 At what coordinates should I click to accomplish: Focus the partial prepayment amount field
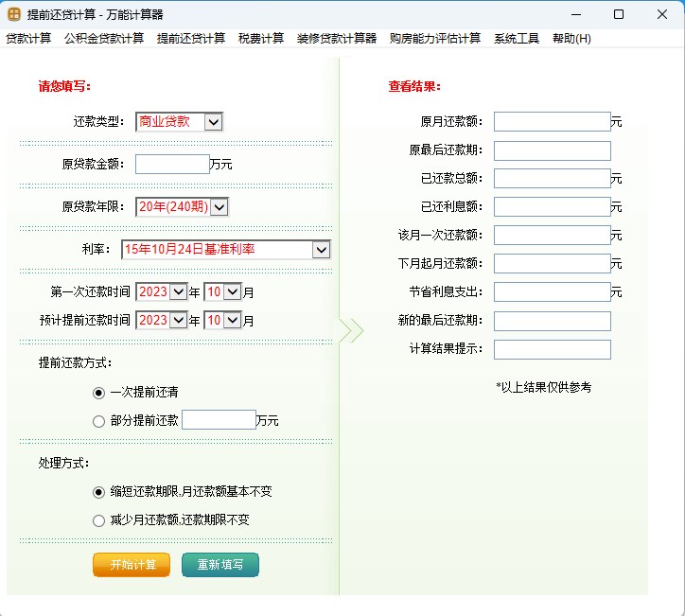(219, 420)
